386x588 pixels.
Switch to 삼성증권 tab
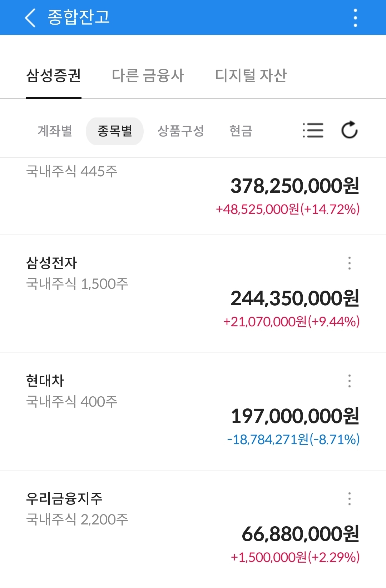coord(54,76)
